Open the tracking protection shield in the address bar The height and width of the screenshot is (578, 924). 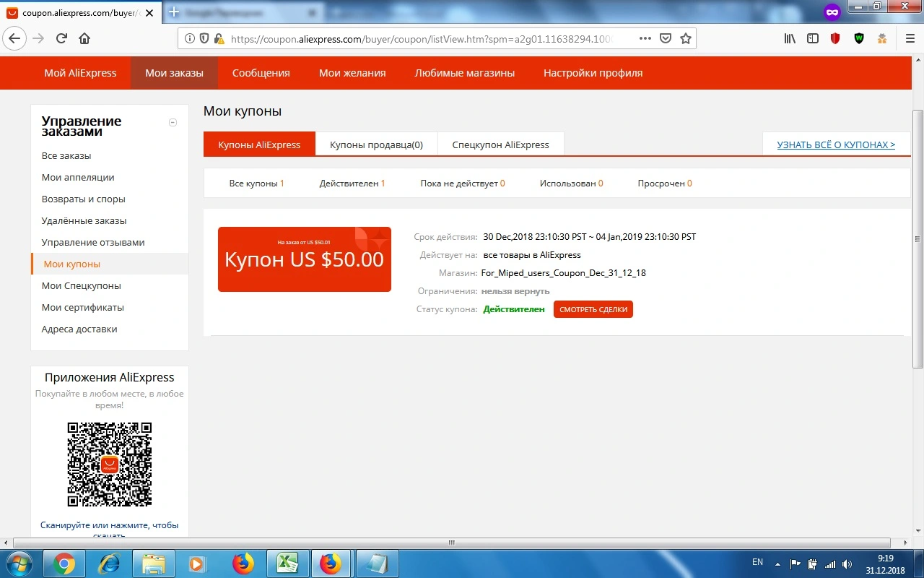(x=204, y=39)
